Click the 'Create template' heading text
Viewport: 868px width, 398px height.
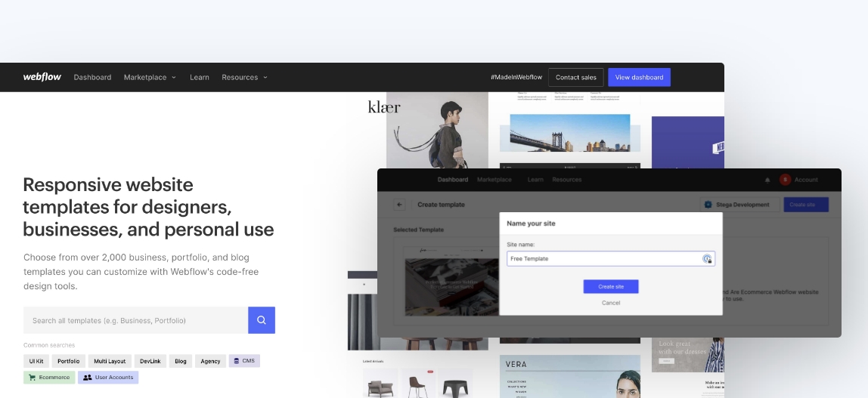tap(442, 205)
